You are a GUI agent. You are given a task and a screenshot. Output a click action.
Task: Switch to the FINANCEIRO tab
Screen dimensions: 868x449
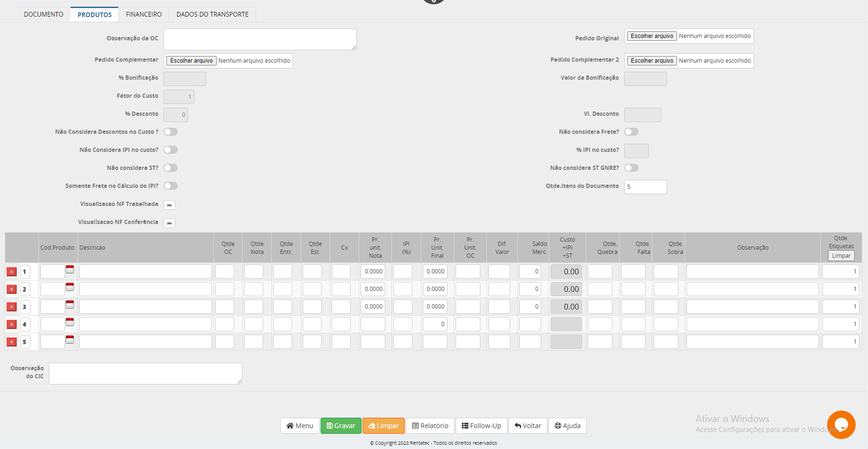(143, 14)
